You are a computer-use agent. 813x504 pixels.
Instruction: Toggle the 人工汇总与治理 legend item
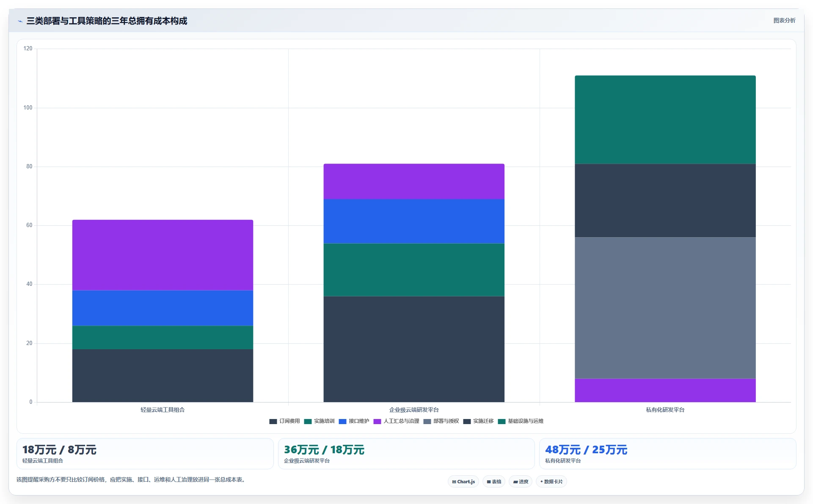coord(396,422)
